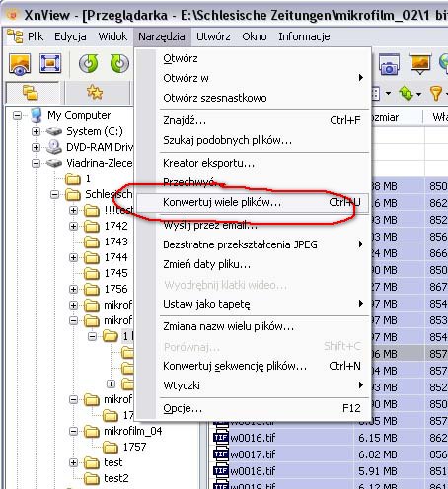Select folder 1743 in the tree
Viewport: 448px width, 489px height.
pyautogui.click(x=115, y=242)
